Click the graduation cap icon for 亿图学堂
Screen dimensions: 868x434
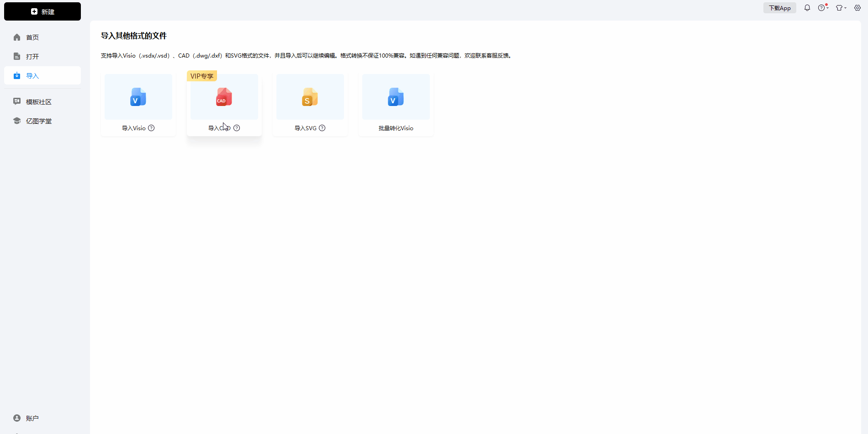pyautogui.click(x=17, y=121)
